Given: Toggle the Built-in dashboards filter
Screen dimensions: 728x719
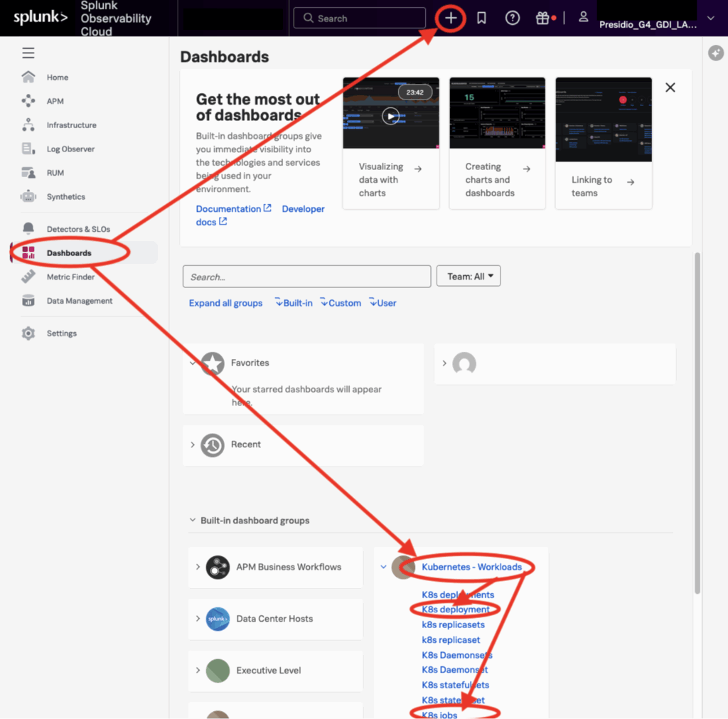Looking at the screenshot, I should pyautogui.click(x=293, y=302).
